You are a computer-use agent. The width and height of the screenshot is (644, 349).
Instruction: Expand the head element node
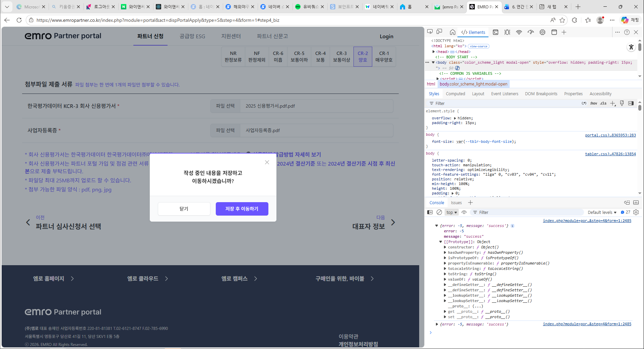(434, 52)
